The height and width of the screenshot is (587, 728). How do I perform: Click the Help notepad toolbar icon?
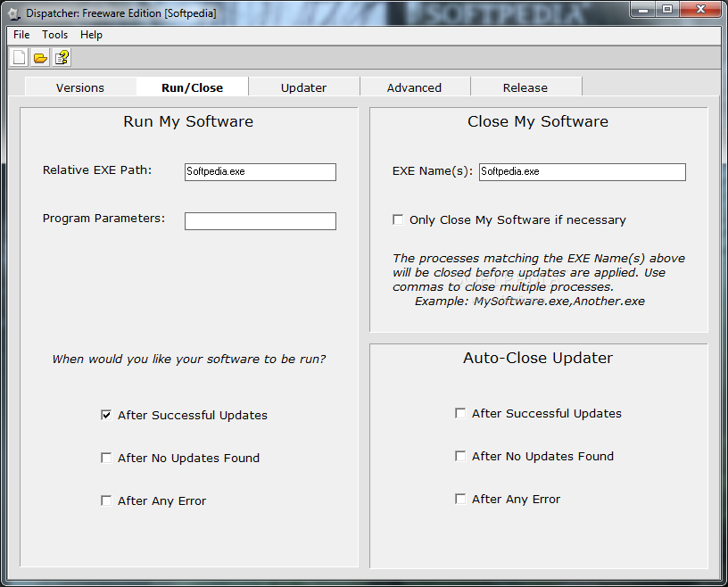point(62,58)
